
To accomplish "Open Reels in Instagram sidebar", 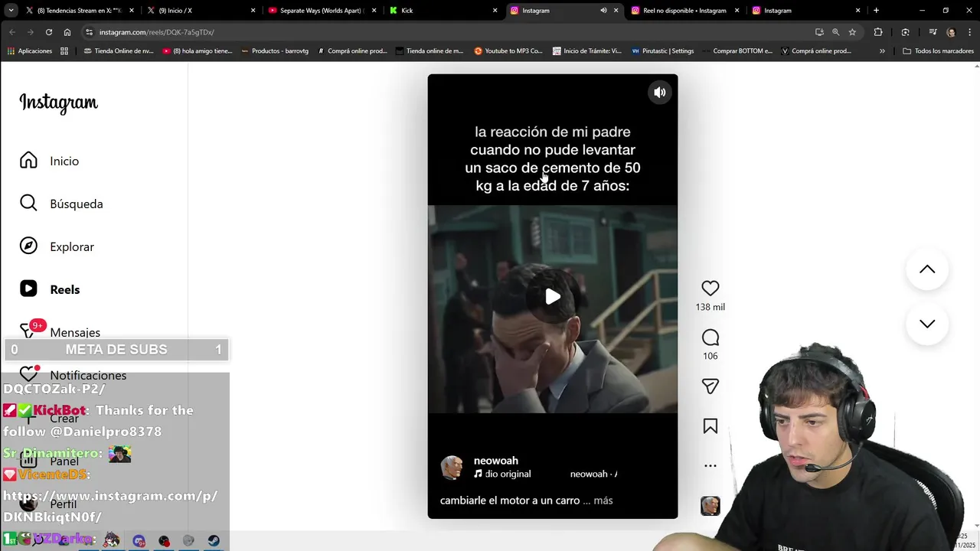I will coord(50,289).
